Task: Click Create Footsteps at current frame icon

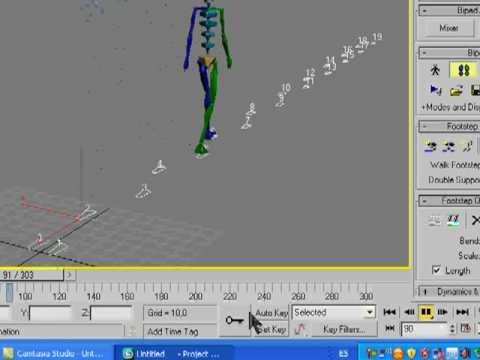Action: (x=449, y=147)
